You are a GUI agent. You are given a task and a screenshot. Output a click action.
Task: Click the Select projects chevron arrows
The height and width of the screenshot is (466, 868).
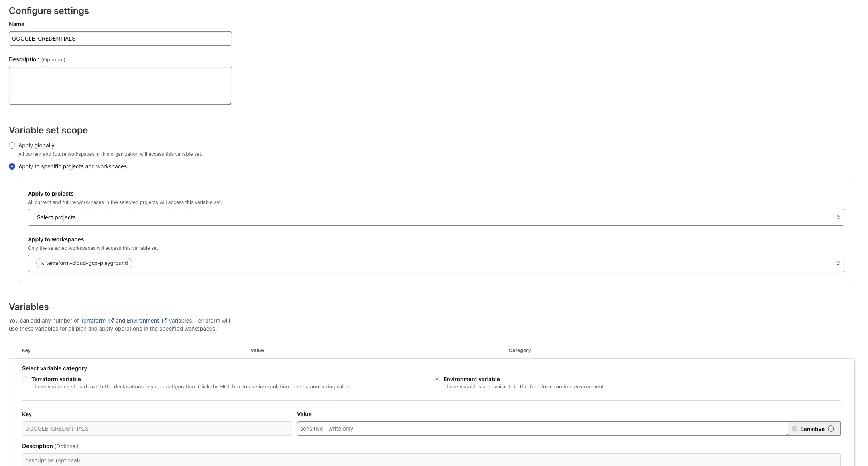coord(838,217)
